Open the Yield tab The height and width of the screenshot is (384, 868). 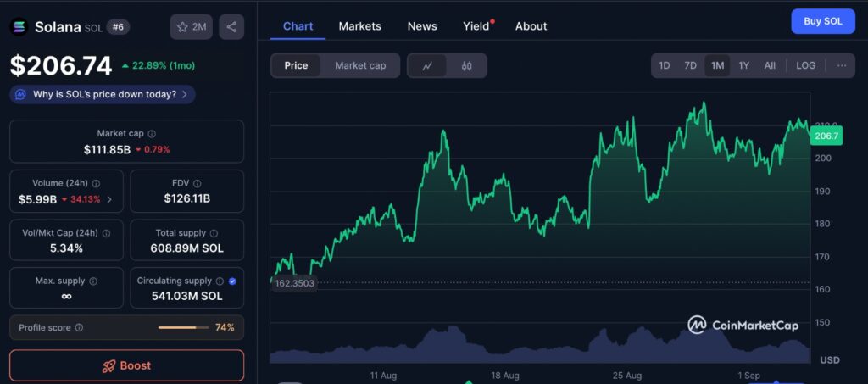(x=477, y=26)
